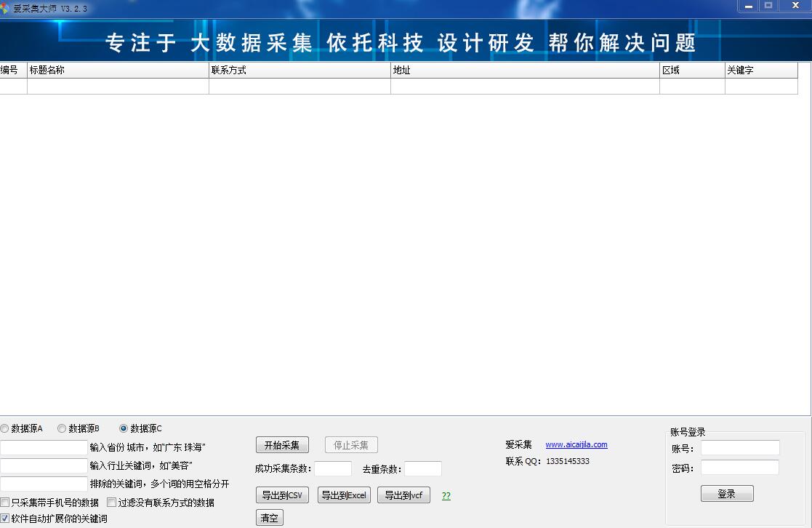Visit the www.aicaijila.com website link
This screenshot has width=812, height=528.
576,444
